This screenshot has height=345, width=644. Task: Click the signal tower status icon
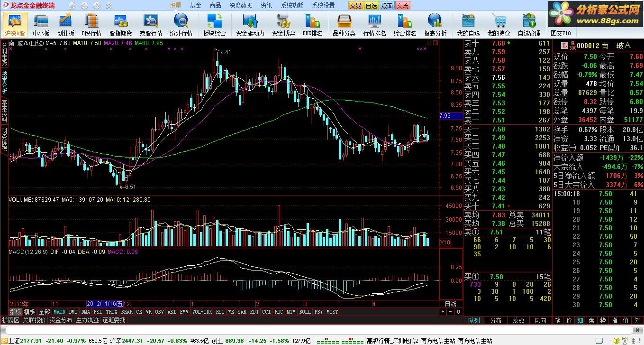click(625, 341)
